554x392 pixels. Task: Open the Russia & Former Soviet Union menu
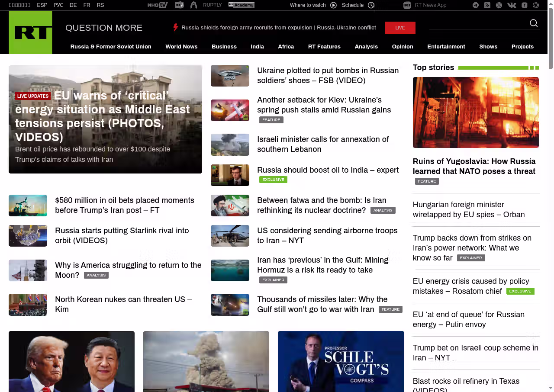pyautogui.click(x=111, y=47)
